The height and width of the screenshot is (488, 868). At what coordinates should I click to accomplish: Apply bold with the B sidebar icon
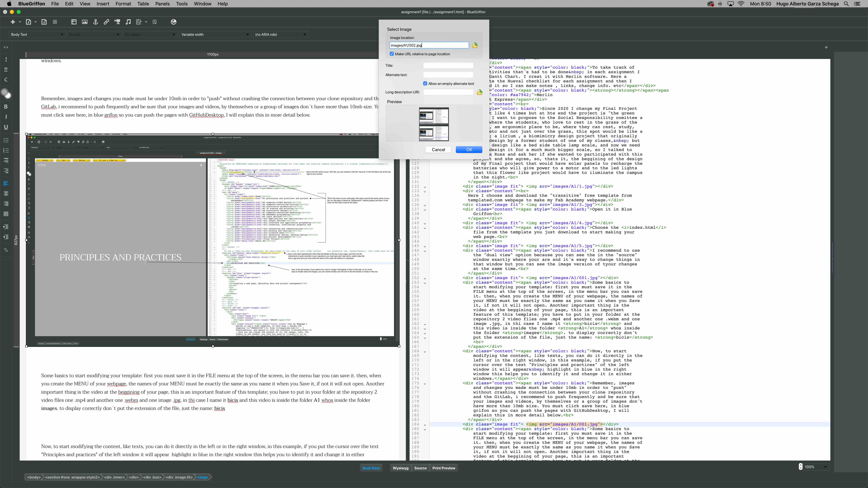[6, 106]
